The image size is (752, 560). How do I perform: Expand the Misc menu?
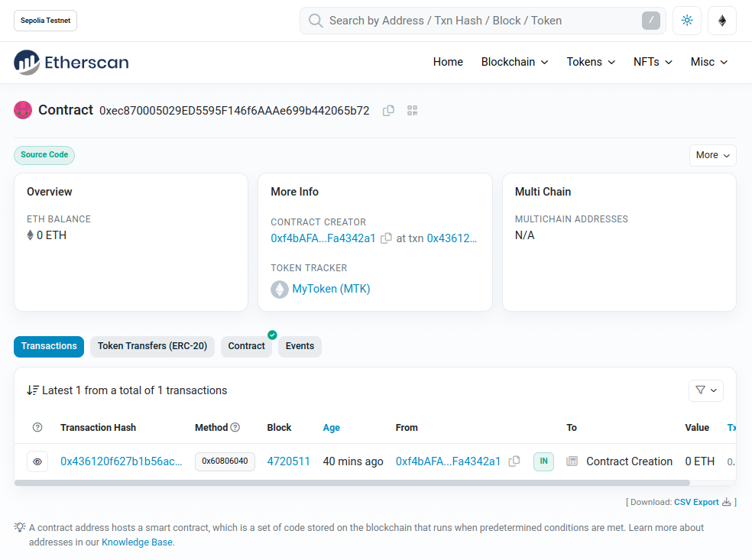click(709, 63)
